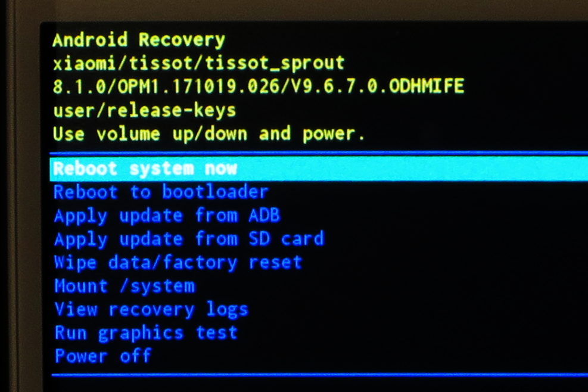Choose Reboot to bootloader
This screenshot has width=588, height=392.
coord(161,192)
